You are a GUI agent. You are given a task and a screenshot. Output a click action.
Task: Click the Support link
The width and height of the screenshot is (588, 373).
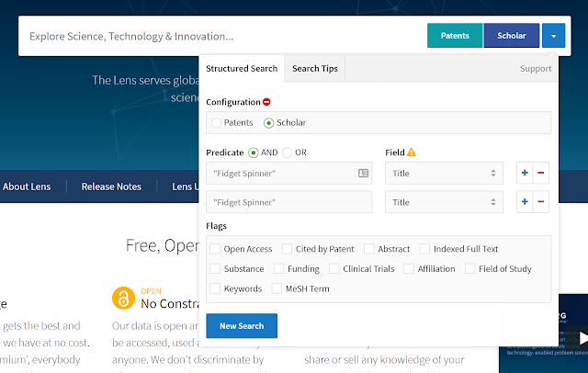(536, 69)
